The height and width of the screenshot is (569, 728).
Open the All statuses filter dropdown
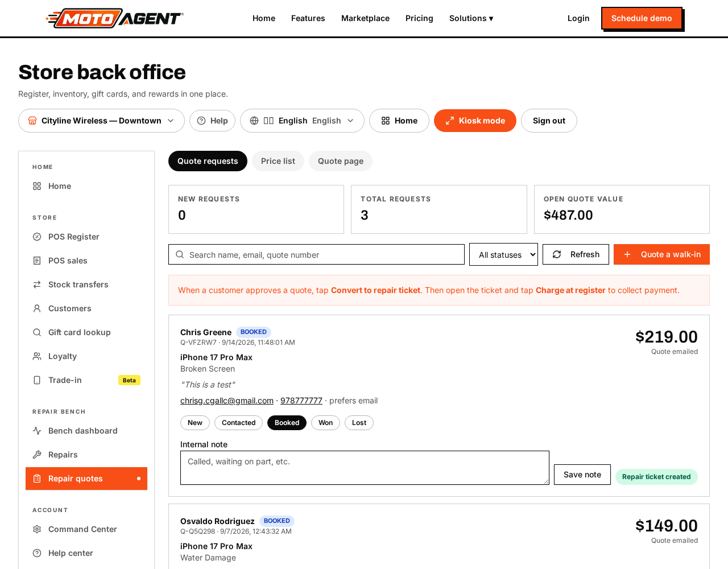tap(503, 254)
